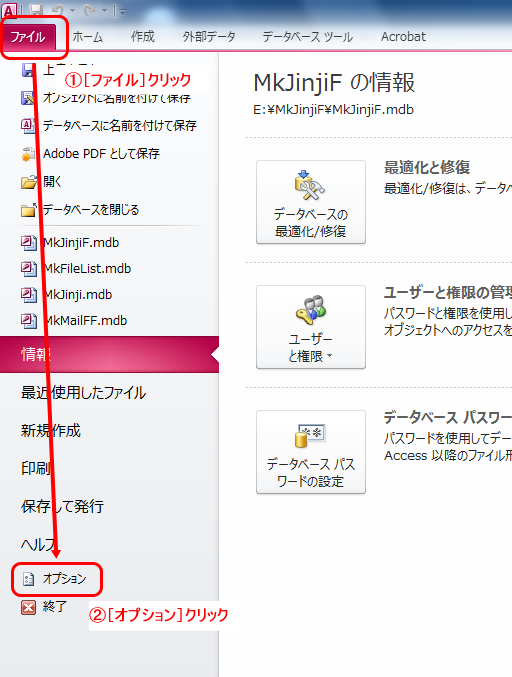Click the red 終了 exit icon
Image resolution: width=512 pixels, height=677 pixels.
28,607
